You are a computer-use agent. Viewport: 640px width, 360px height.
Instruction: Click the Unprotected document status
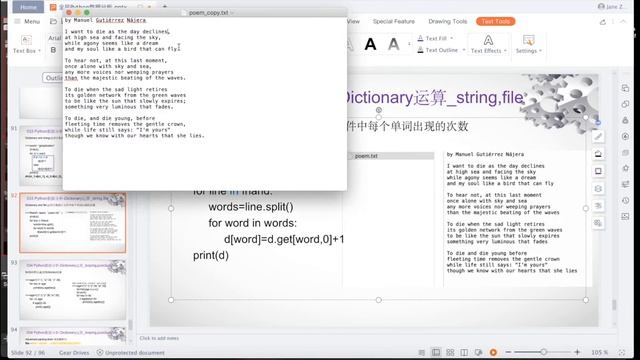[131, 352]
